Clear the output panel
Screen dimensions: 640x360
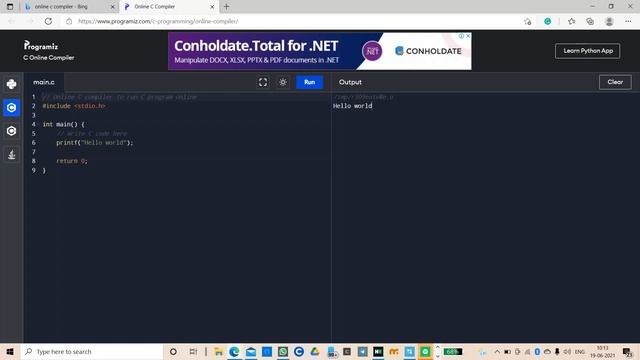[615, 82]
